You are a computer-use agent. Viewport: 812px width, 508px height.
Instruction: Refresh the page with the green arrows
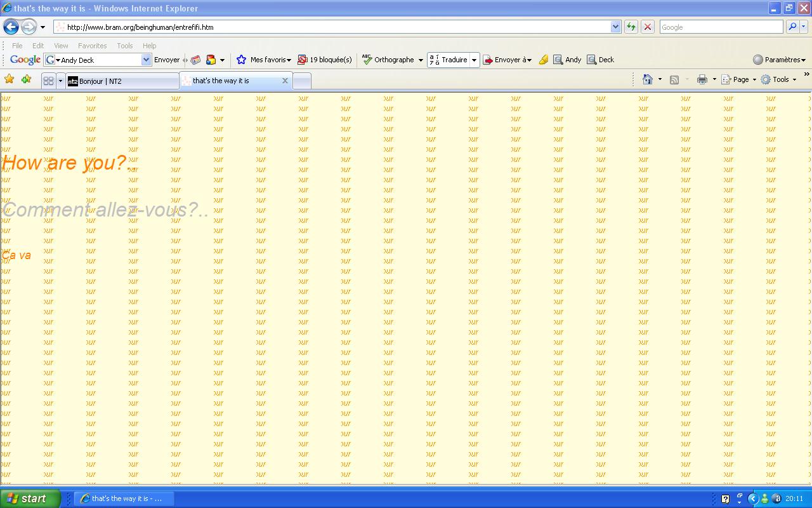[x=631, y=27]
